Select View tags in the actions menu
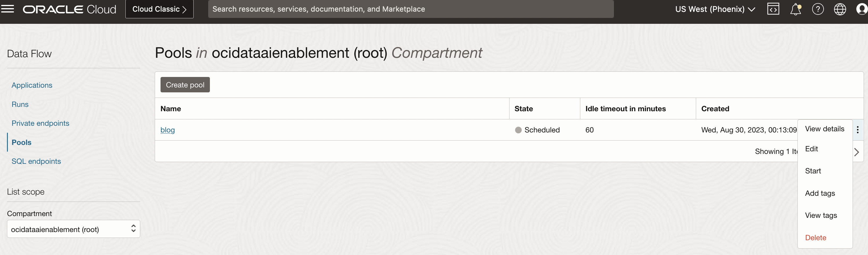This screenshot has width=868, height=255. [821, 215]
